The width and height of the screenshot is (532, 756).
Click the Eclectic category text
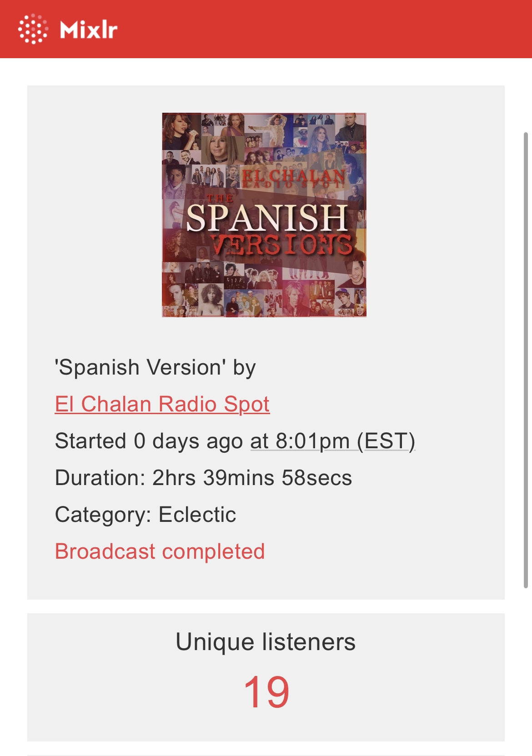coord(197,515)
